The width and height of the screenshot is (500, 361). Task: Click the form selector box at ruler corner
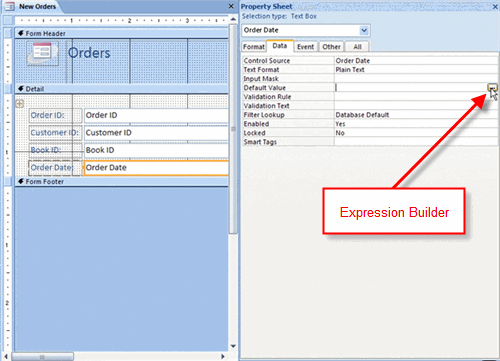point(8,20)
